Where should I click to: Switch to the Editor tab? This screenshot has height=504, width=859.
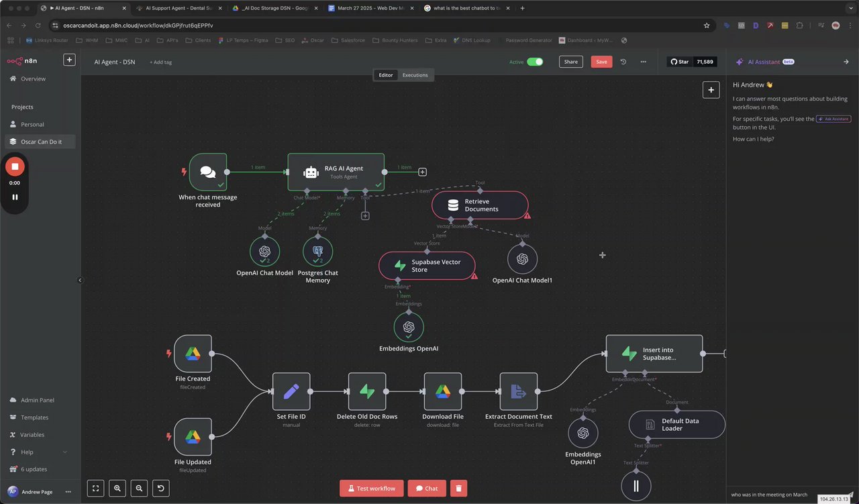tap(386, 75)
